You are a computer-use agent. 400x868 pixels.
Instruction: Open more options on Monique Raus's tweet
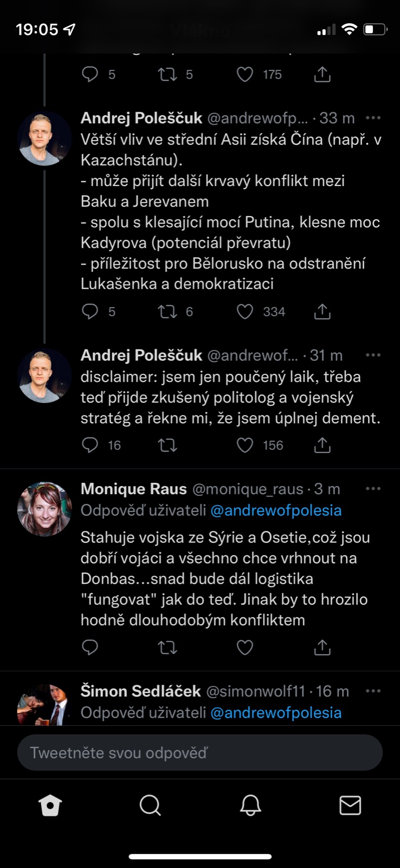[x=373, y=489]
